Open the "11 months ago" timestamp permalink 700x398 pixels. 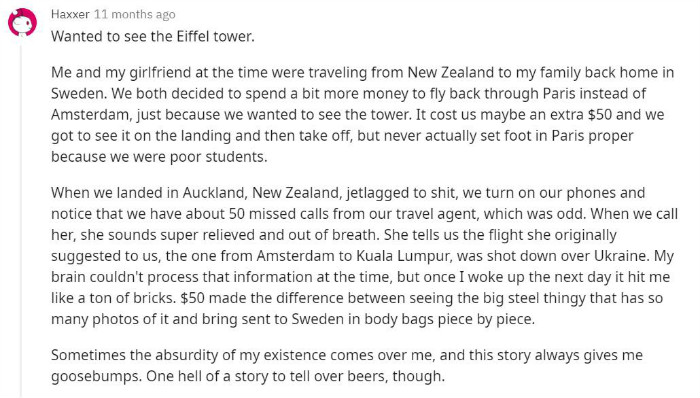point(134,14)
